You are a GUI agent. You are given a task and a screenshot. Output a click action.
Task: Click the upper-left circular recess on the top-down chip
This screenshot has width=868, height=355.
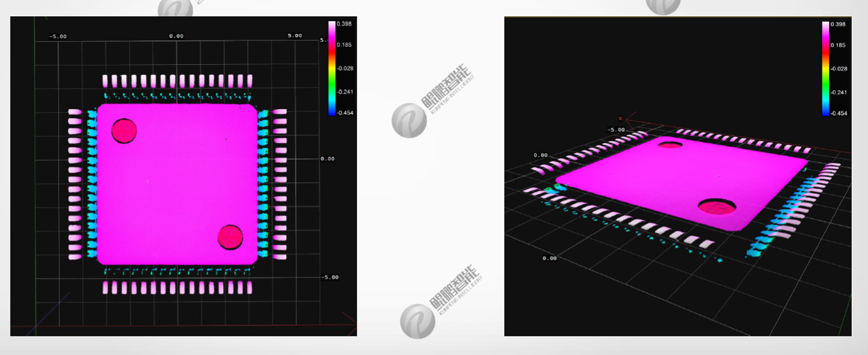124,131
